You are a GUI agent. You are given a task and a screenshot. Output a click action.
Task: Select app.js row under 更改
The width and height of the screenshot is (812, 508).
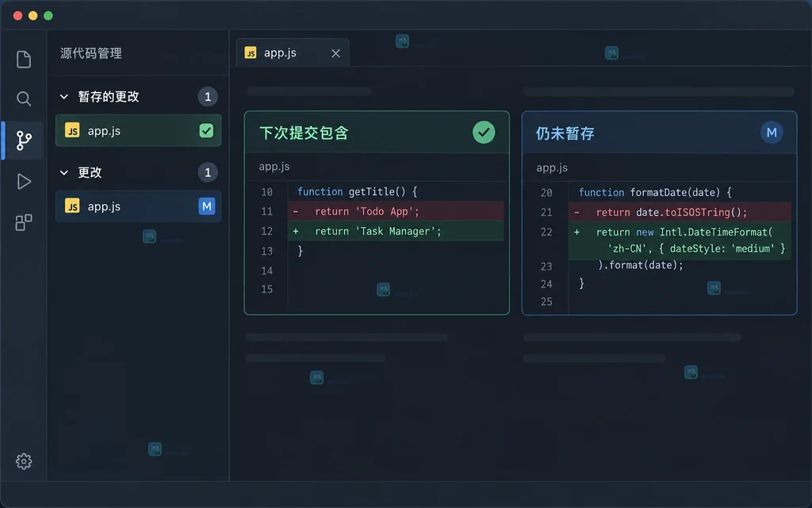click(138, 206)
